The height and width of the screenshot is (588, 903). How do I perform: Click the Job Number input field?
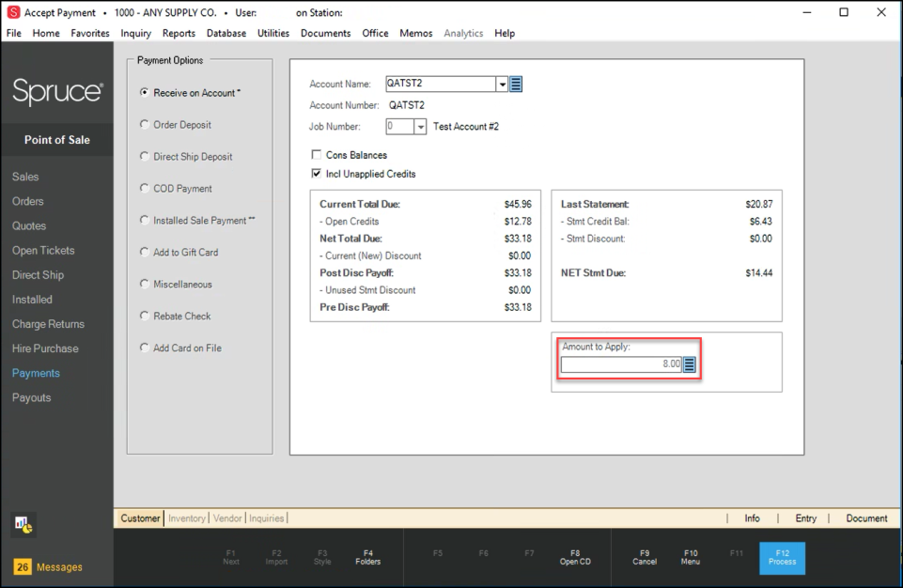click(399, 127)
